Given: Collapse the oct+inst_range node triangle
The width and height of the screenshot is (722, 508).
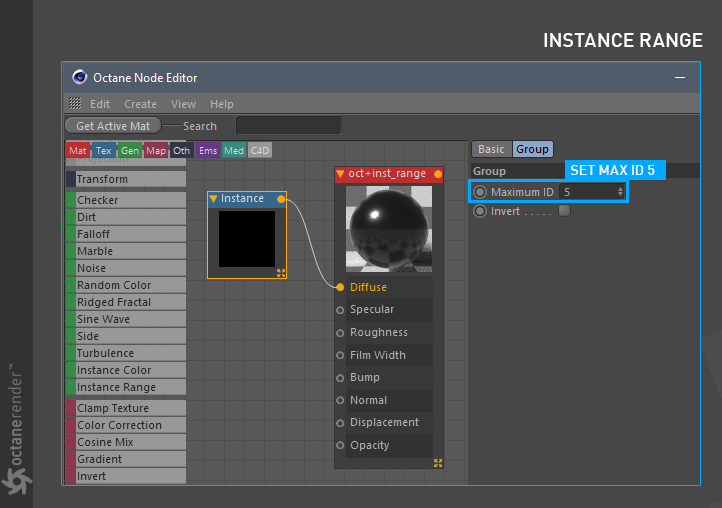Looking at the screenshot, I should [x=341, y=174].
